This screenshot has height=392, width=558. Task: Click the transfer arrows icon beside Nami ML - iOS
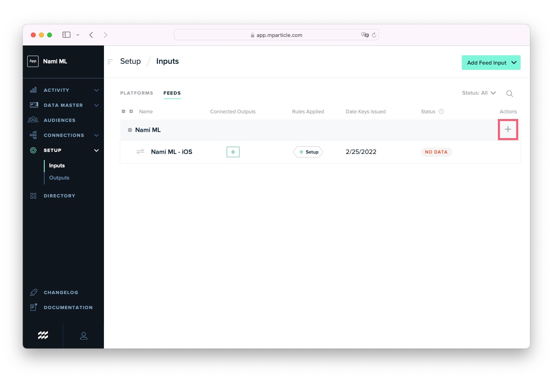[141, 152]
